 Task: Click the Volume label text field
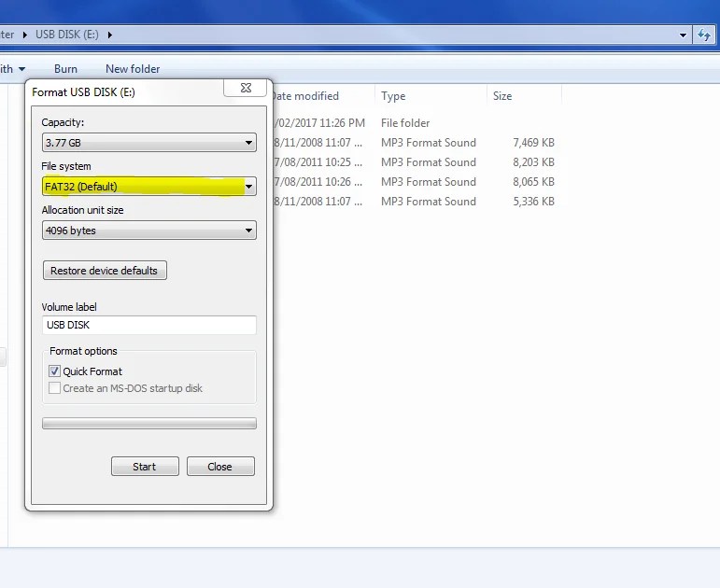148,325
